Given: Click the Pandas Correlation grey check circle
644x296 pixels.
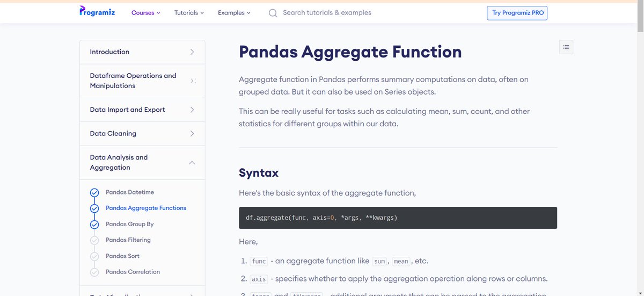Looking at the screenshot, I should (94, 272).
